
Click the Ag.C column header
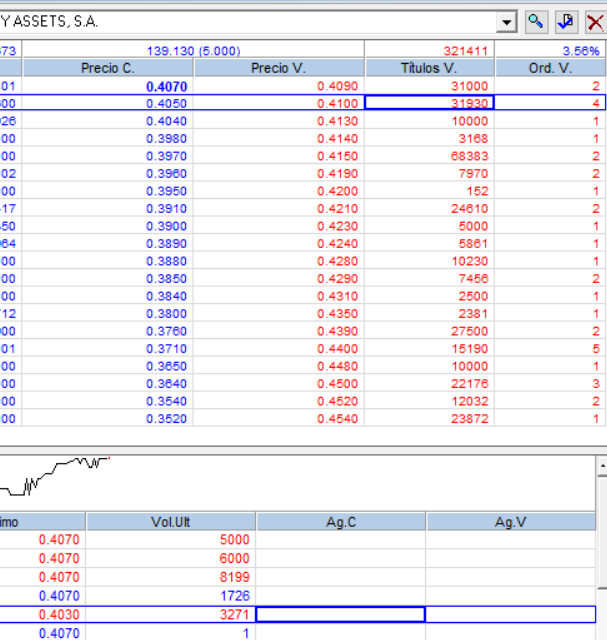[x=341, y=522]
